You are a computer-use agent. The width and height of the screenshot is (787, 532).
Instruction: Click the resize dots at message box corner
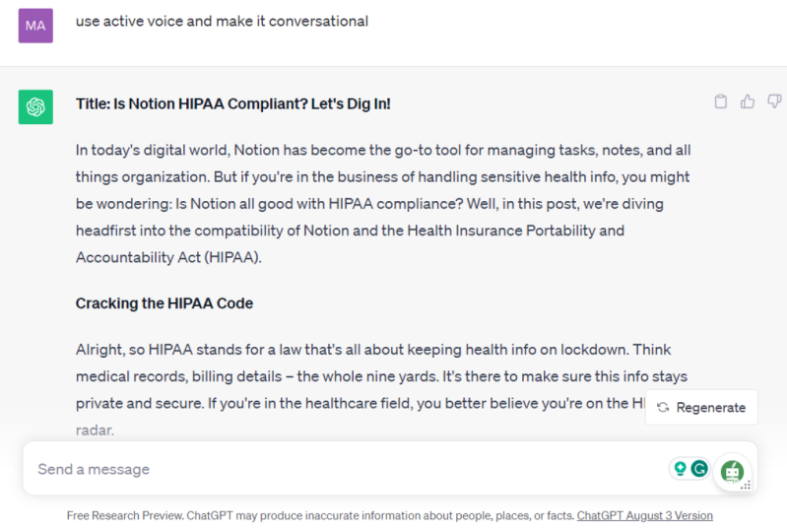[x=746, y=485]
